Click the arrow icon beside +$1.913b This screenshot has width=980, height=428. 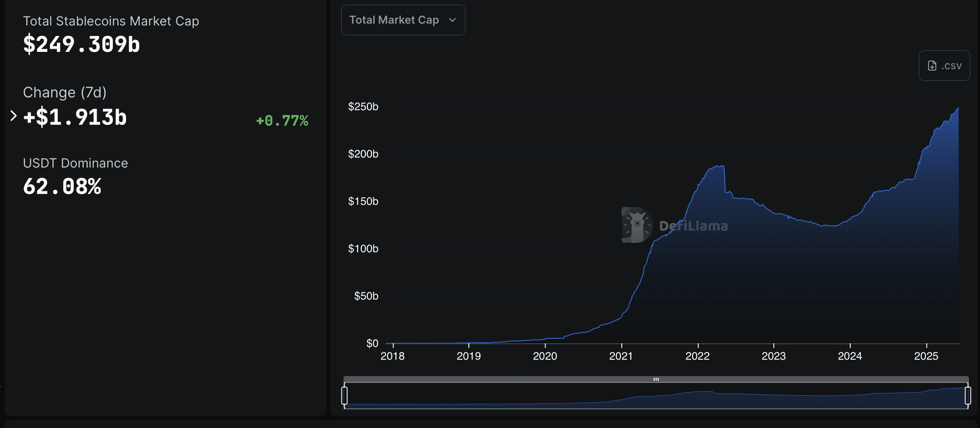[x=12, y=116]
